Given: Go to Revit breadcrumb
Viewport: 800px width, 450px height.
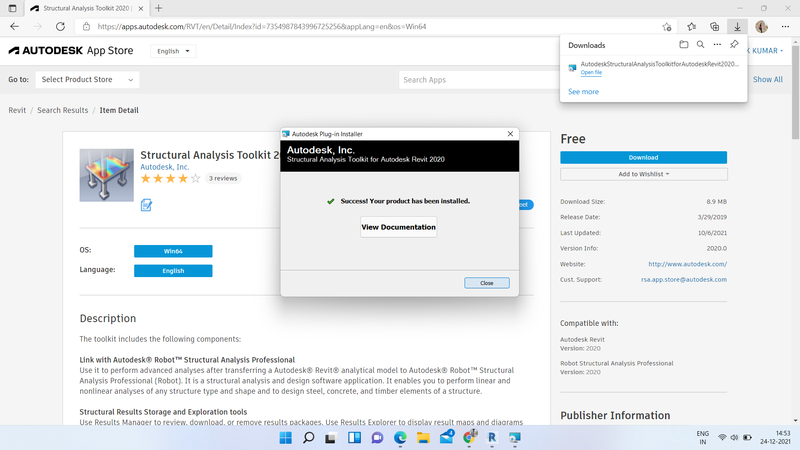Looking at the screenshot, I should (17, 110).
